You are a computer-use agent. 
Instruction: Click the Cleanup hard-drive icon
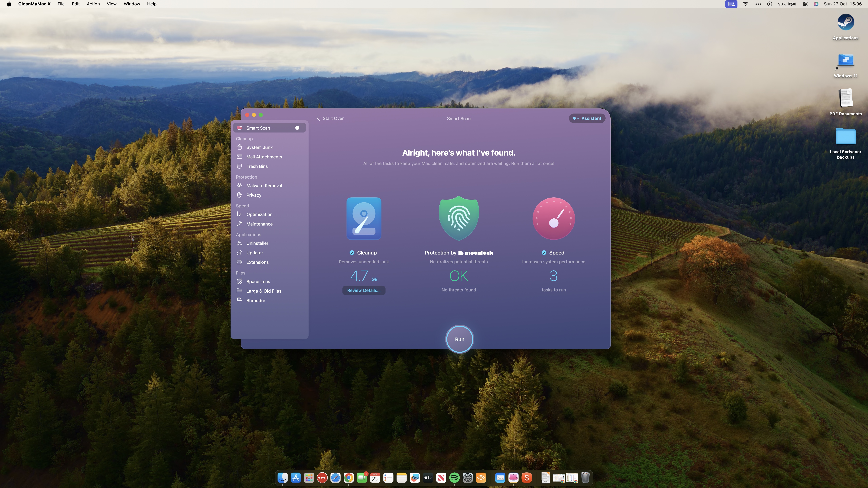(364, 218)
